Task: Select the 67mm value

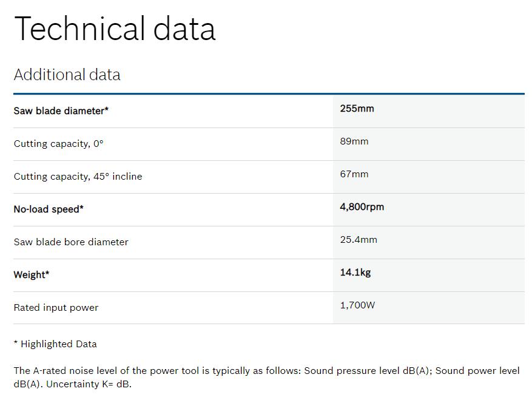Action: [x=354, y=174]
